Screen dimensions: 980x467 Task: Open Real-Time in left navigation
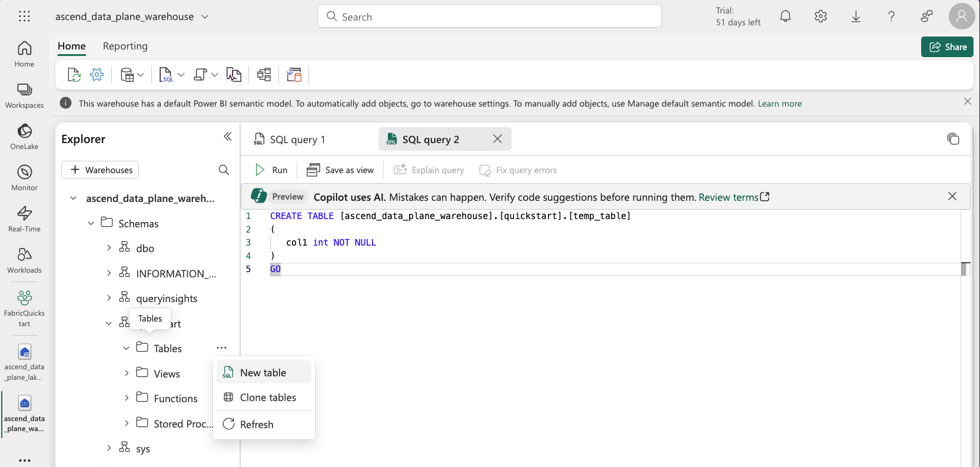click(24, 219)
